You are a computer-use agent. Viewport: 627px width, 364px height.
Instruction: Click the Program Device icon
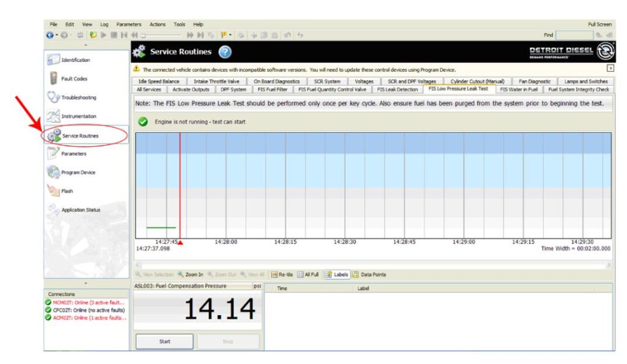point(53,172)
